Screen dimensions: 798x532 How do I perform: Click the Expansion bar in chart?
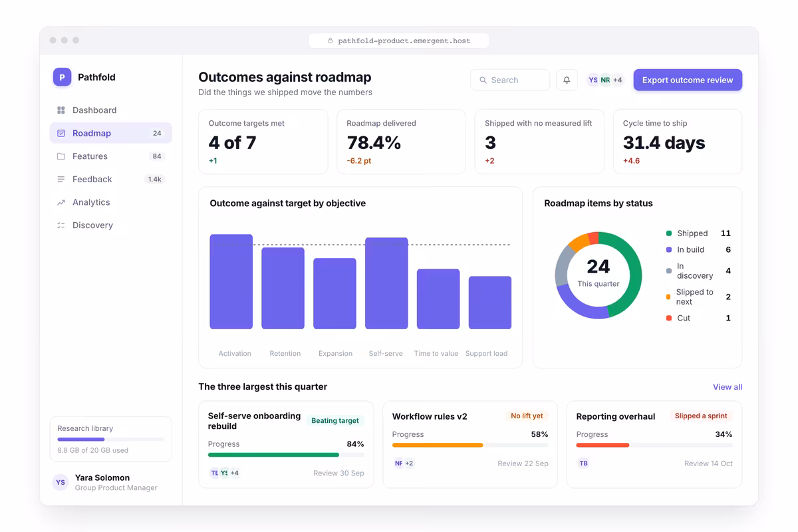[x=334, y=293]
